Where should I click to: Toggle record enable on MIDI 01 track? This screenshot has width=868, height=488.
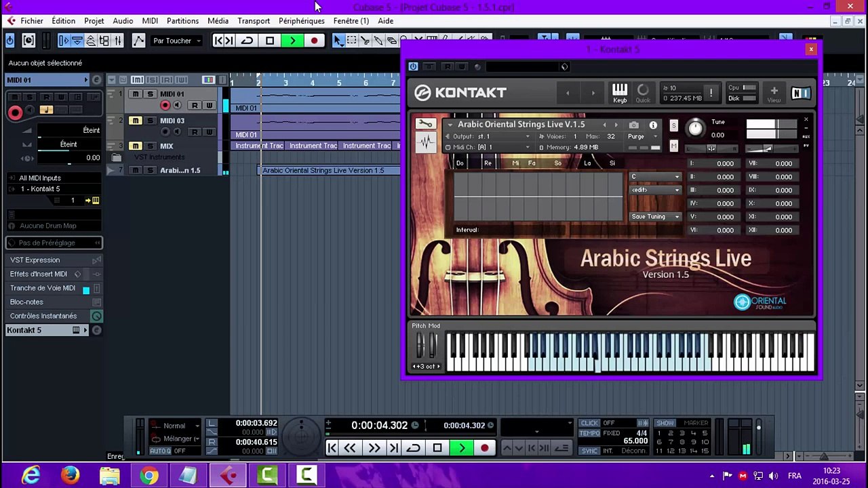[x=165, y=105]
